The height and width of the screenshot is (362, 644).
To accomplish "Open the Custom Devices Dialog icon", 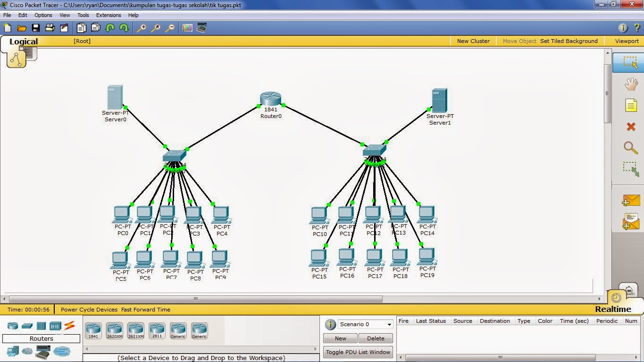I will pyautogui.click(x=201, y=28).
